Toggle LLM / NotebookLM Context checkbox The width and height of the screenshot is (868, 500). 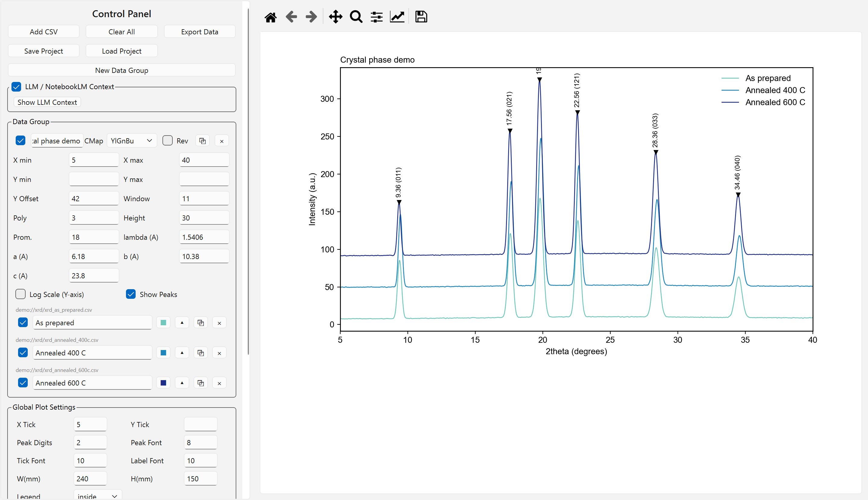pos(16,87)
